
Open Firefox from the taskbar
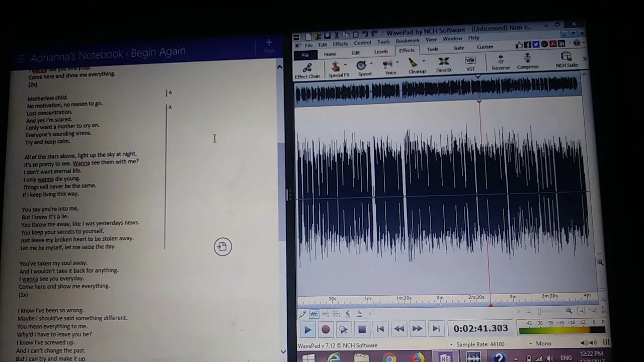coord(417,358)
